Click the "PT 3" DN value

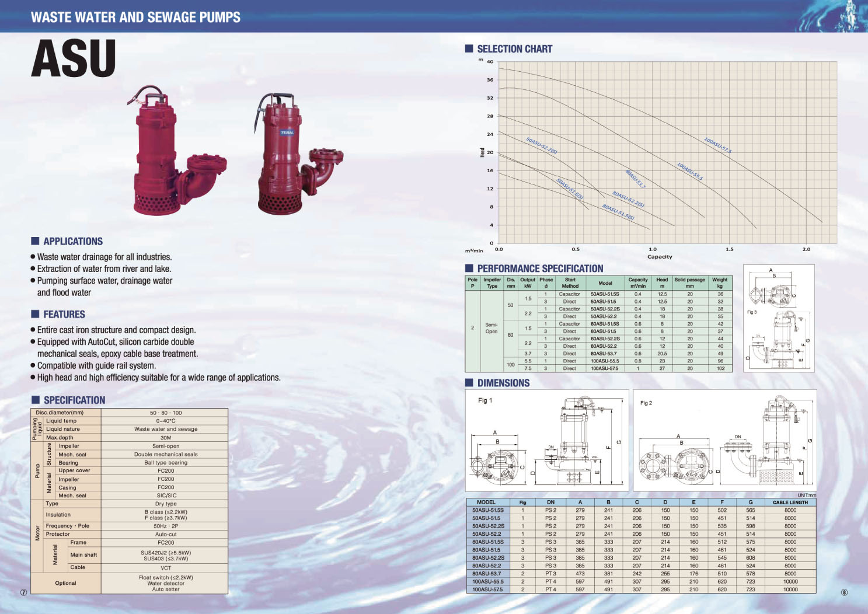tap(550, 573)
